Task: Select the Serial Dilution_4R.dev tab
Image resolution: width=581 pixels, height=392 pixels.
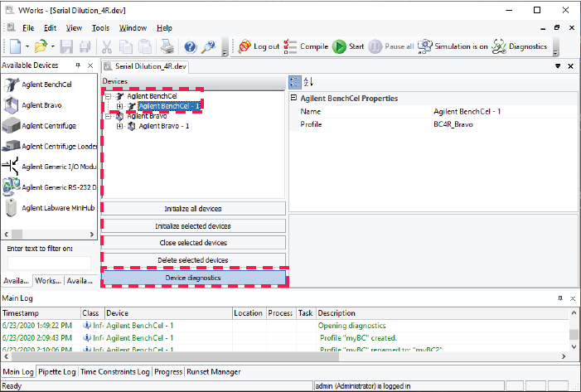Action: 146,66
